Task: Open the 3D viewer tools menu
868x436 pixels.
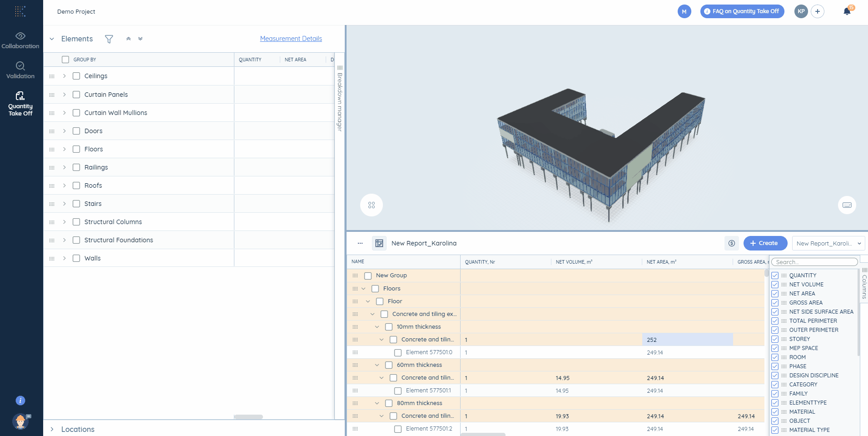Action: point(372,205)
